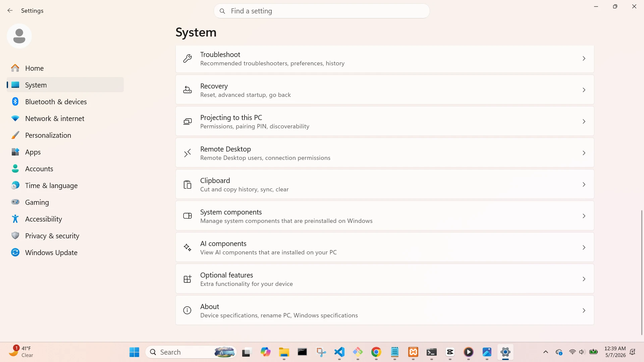Click the Windows Update sync icon
The image size is (644, 362).
15,252
